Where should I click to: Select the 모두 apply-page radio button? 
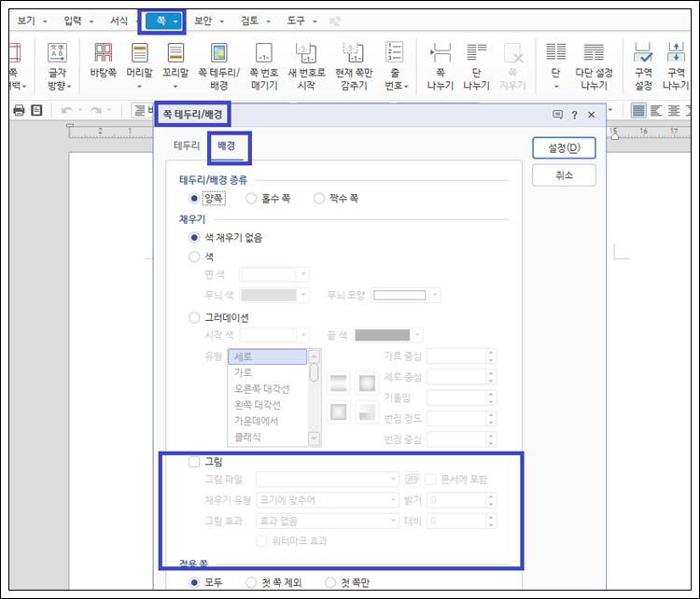pos(194,582)
